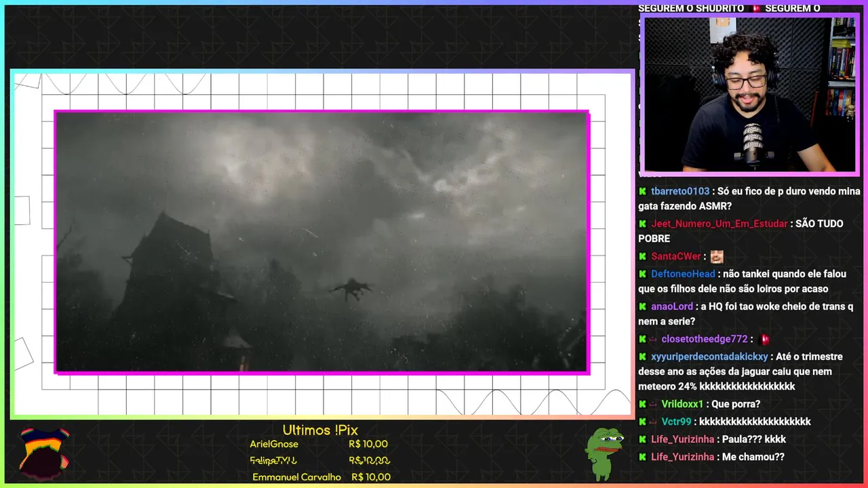Click the streamer webcam feed
The height and width of the screenshot is (488, 868).
click(x=749, y=94)
